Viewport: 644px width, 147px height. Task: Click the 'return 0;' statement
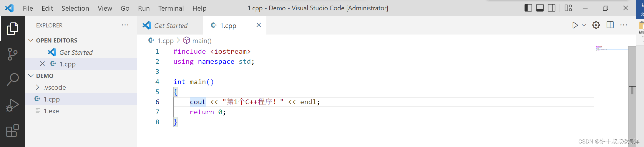(208, 112)
